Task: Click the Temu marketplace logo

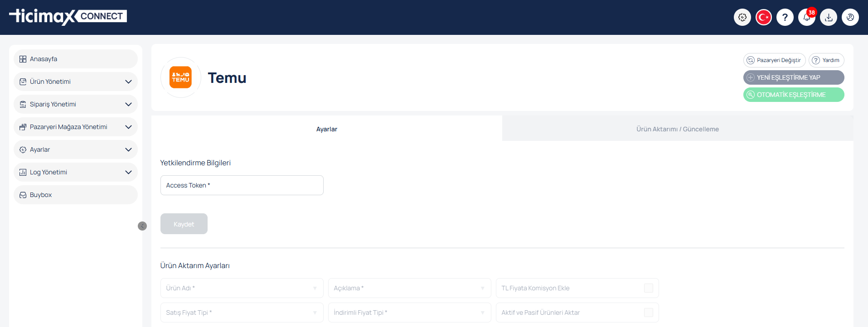Action: [181, 77]
